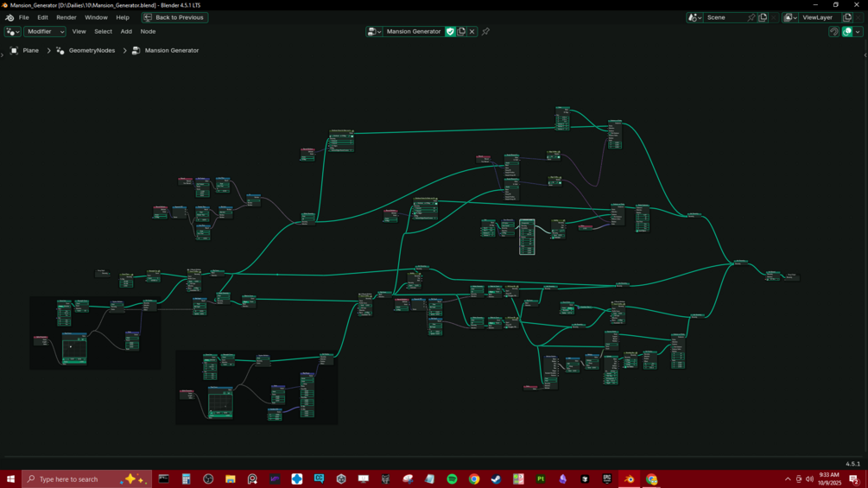868x488 pixels.
Task: Open the node editor Add menu
Action: click(x=126, y=32)
